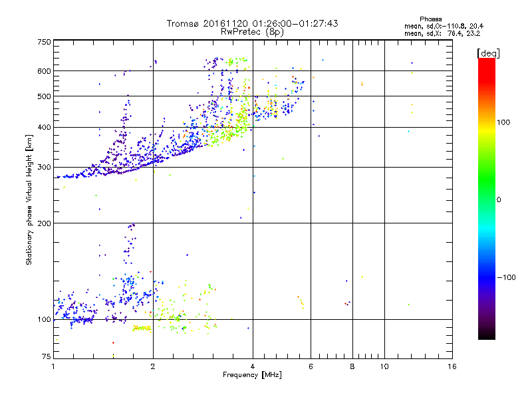Click the y-axis tick label "750"
Viewport: 532px width, 399px height.
(45, 42)
